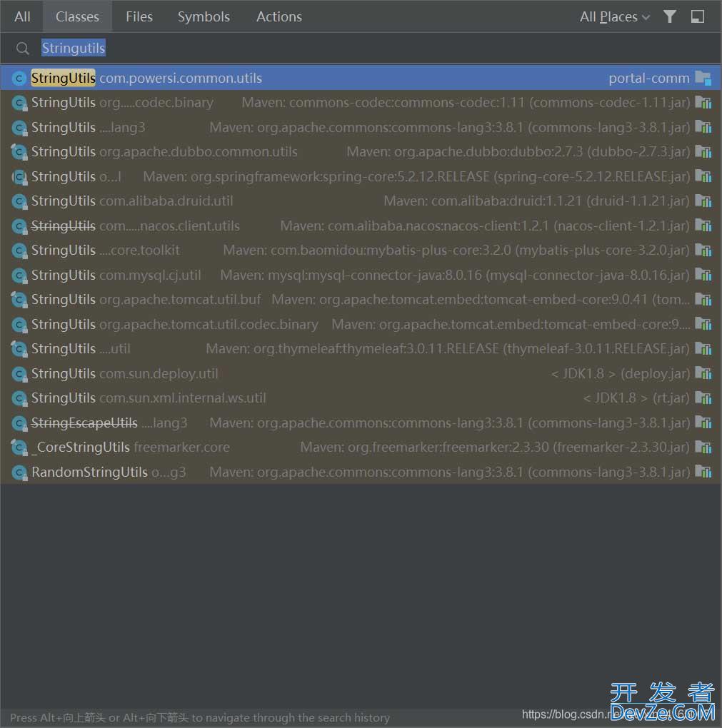
Task: Click class icon of druid StringUtils row
Action: [19, 201]
